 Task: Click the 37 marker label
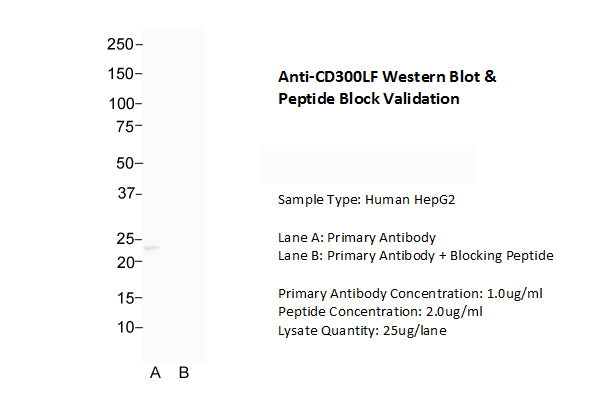pyautogui.click(x=124, y=194)
